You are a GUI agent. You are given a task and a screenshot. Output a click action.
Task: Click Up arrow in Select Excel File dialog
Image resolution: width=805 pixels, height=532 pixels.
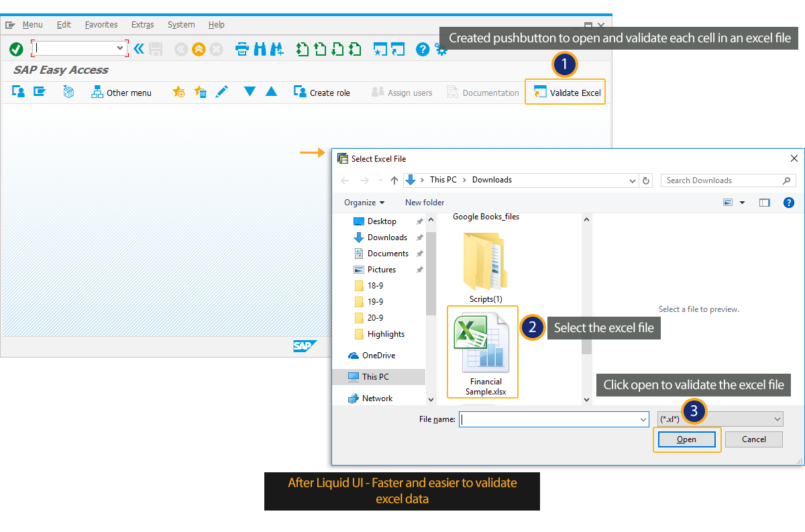pyautogui.click(x=394, y=180)
